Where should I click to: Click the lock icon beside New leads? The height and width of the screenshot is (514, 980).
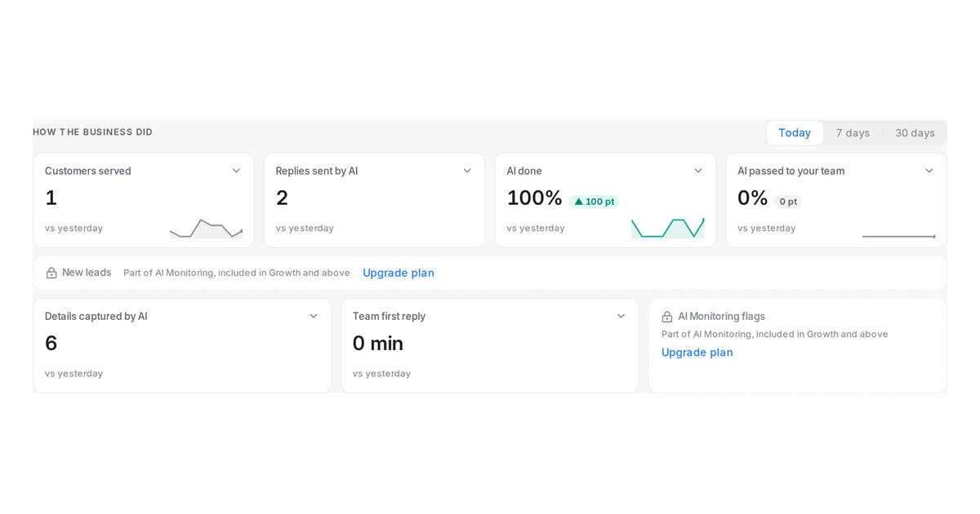[x=51, y=273]
